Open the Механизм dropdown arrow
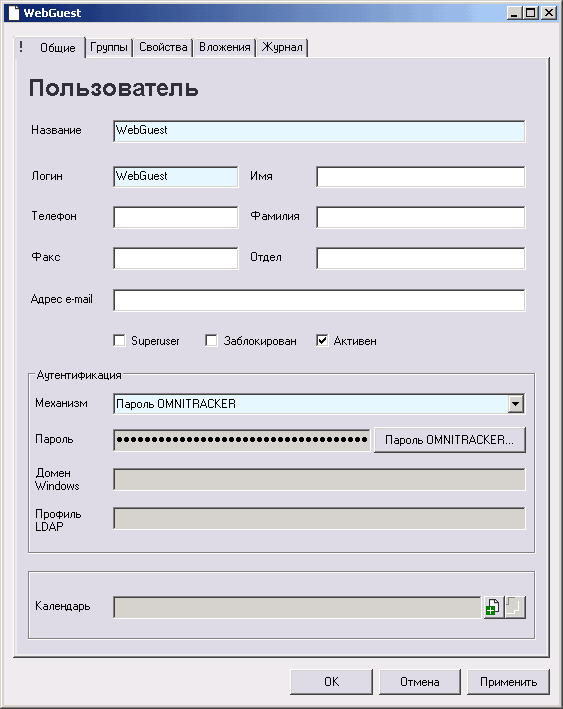The image size is (563, 709). click(x=516, y=404)
